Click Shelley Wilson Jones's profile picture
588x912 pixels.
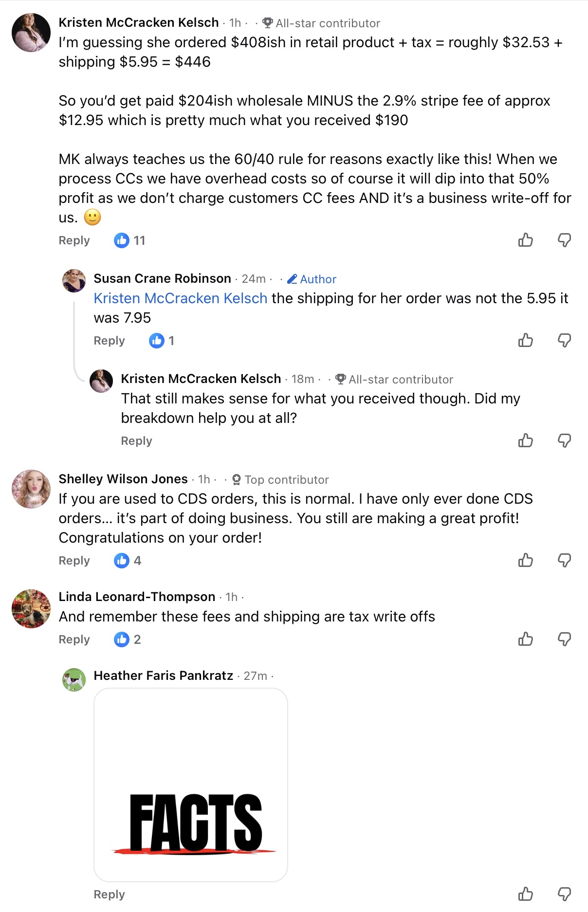pos(31,489)
